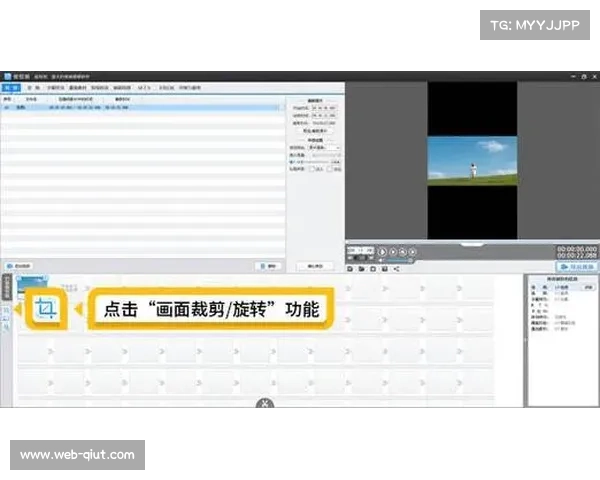This screenshot has height=480, width=600.
Task: Open the 音频 tab
Action: [x=34, y=88]
